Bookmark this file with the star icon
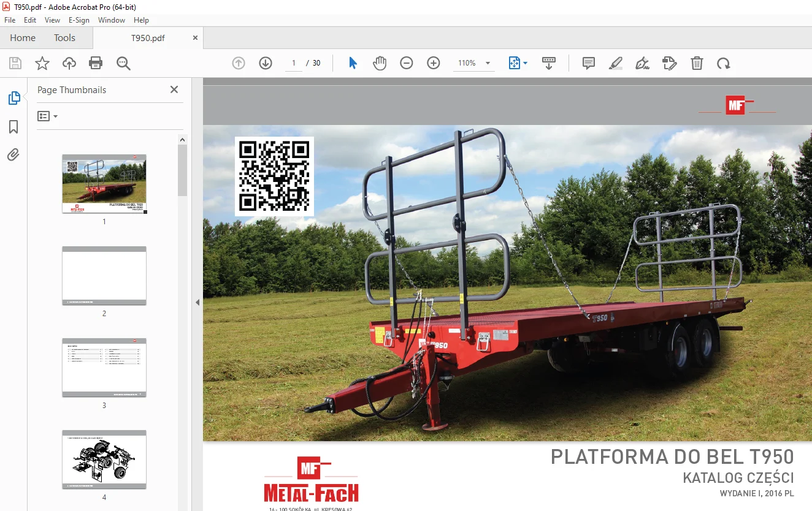 (x=42, y=63)
